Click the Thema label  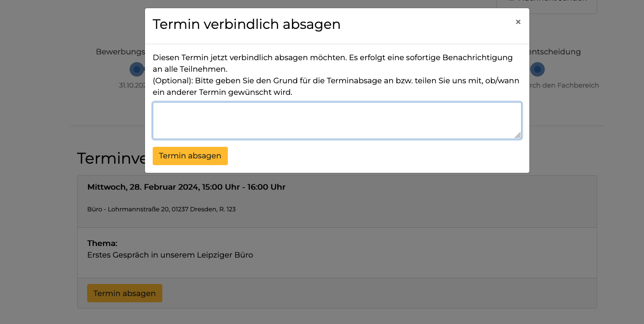pyautogui.click(x=102, y=243)
